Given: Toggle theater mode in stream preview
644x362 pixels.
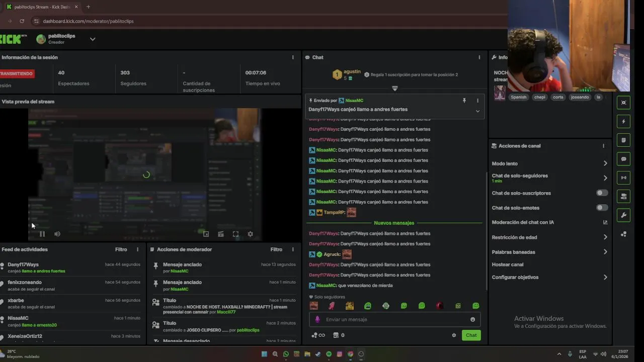Looking at the screenshot, I should (x=220, y=234).
